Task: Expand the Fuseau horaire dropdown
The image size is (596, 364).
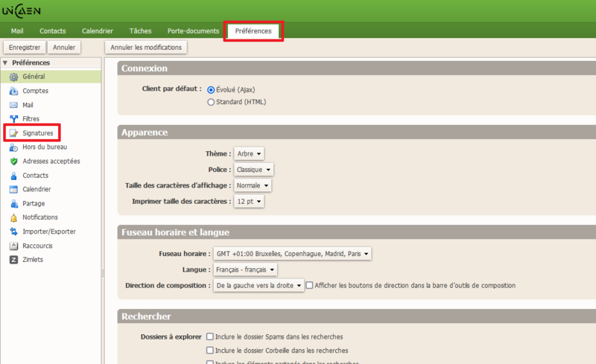Action: click(x=291, y=254)
